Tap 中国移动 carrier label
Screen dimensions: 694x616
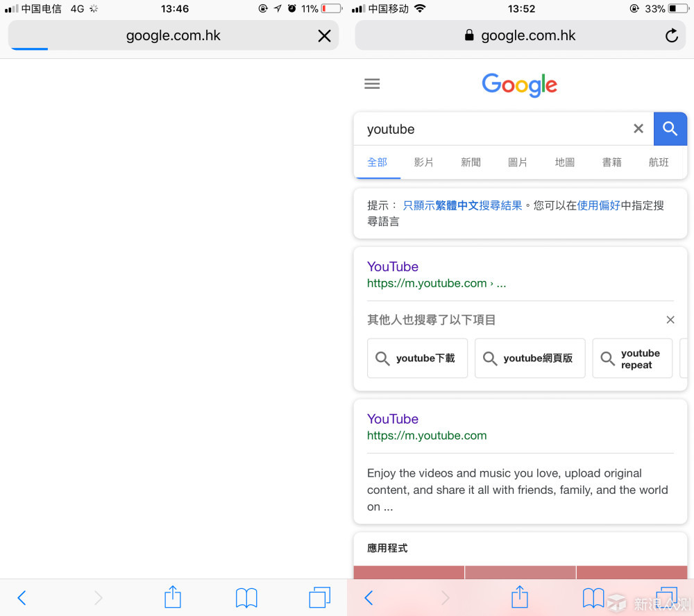(388, 8)
